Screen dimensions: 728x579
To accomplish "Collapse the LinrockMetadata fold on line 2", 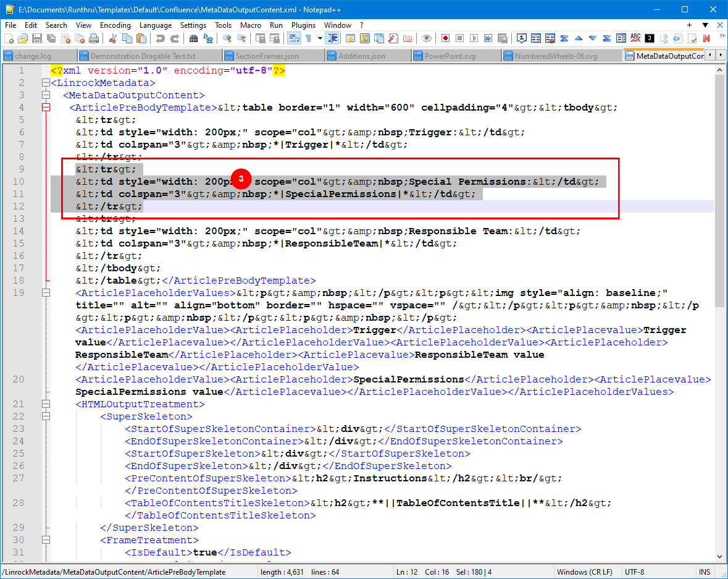I will [46, 83].
